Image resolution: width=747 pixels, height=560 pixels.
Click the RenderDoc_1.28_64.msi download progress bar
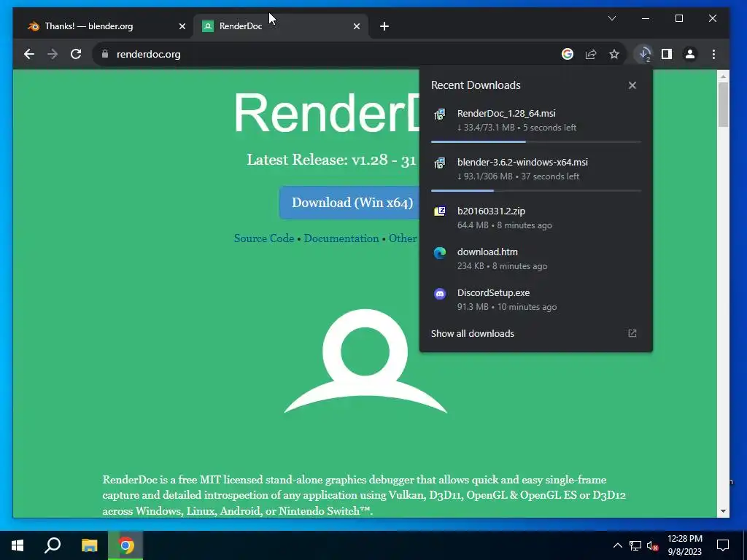pos(536,142)
